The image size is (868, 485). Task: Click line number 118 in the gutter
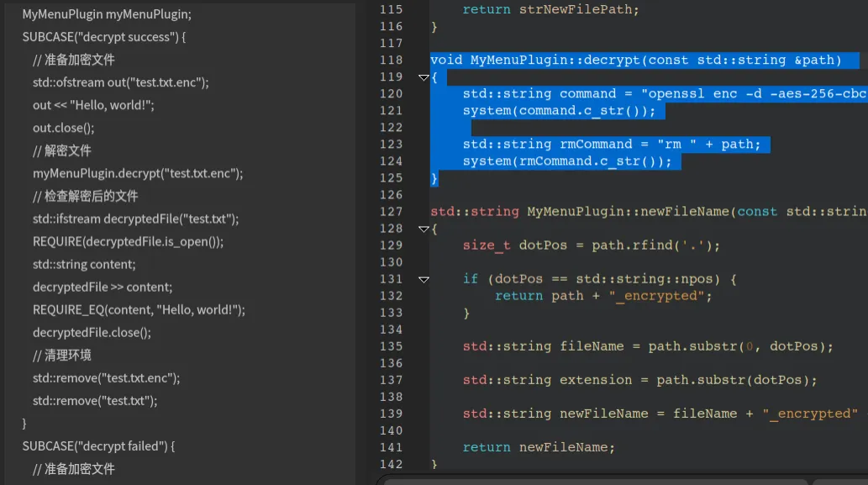[391, 60]
